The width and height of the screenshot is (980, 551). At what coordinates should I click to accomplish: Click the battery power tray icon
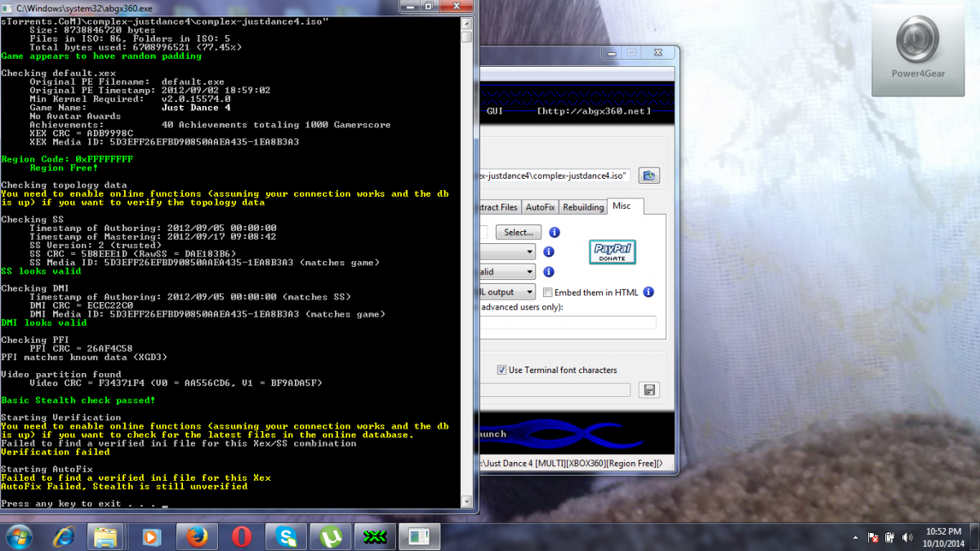[889, 537]
